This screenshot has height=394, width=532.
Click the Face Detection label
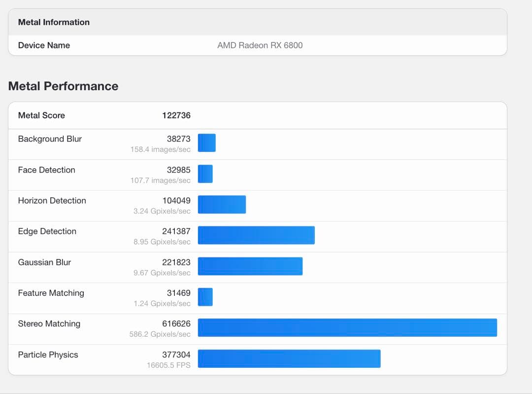(x=46, y=170)
